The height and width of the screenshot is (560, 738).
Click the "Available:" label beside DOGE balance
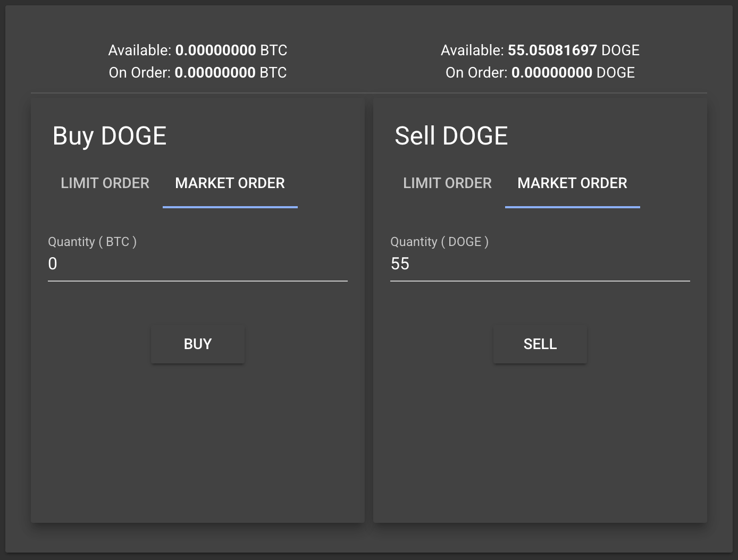coord(472,50)
